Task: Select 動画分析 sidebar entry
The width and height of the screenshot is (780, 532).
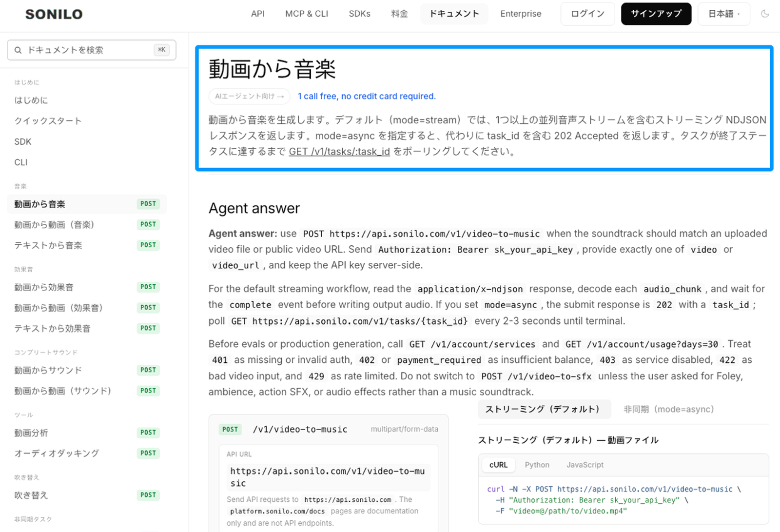Action: pos(87,433)
